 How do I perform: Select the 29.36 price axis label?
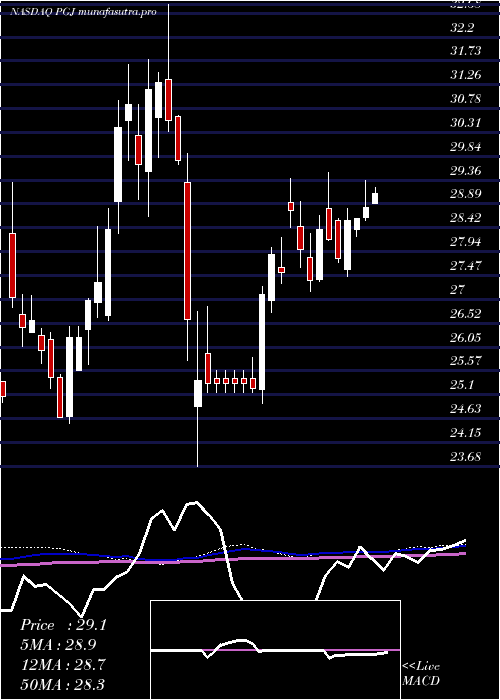pyautogui.click(x=466, y=170)
